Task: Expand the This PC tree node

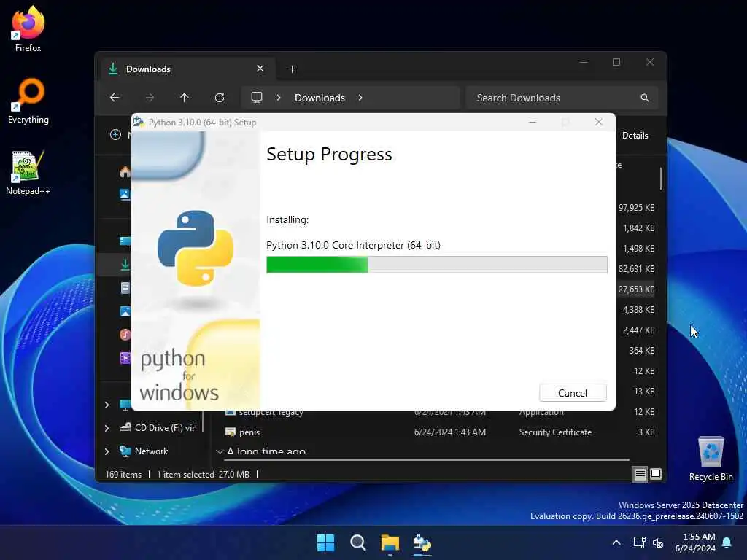Action: (107, 405)
